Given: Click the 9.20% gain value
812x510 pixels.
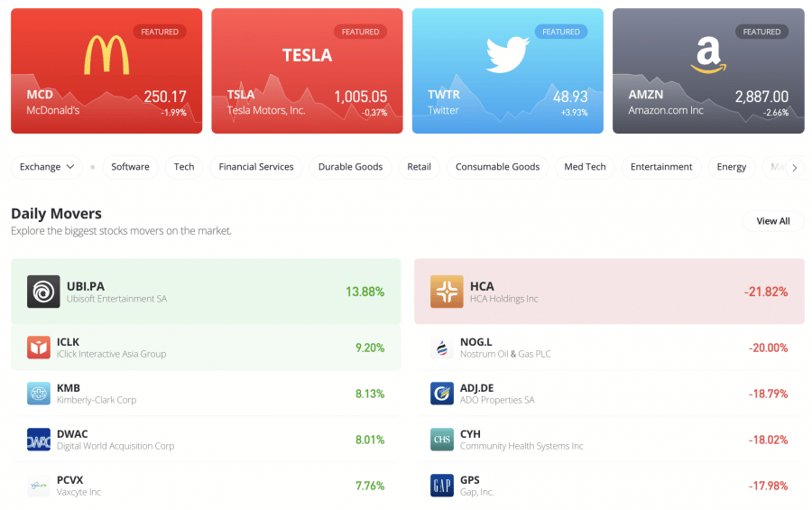Looking at the screenshot, I should [370, 348].
